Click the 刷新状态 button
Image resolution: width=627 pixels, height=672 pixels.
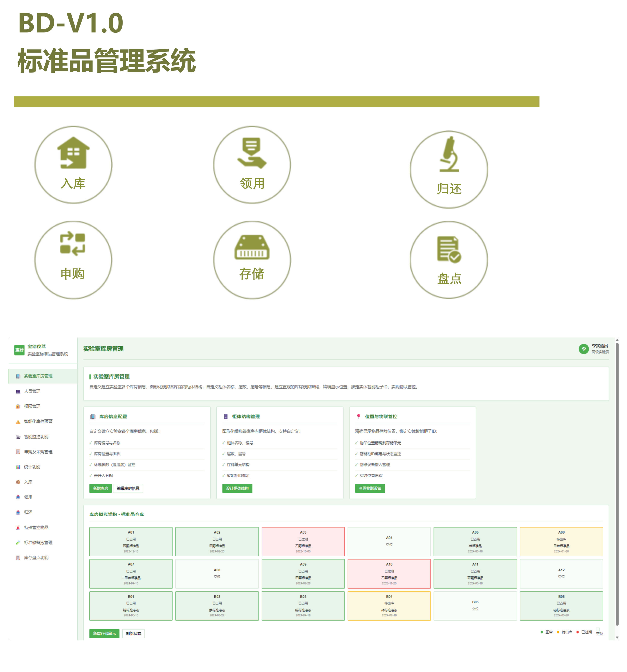(x=133, y=634)
